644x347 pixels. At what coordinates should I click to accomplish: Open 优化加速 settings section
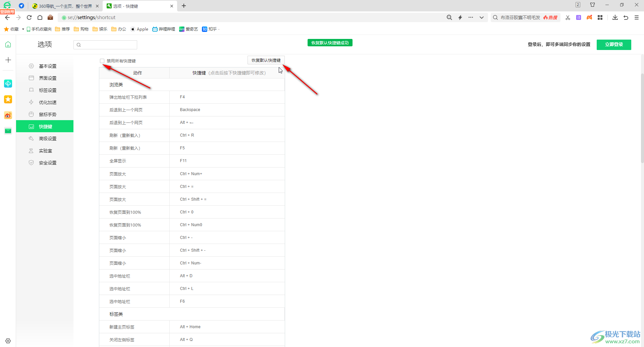tap(45, 102)
